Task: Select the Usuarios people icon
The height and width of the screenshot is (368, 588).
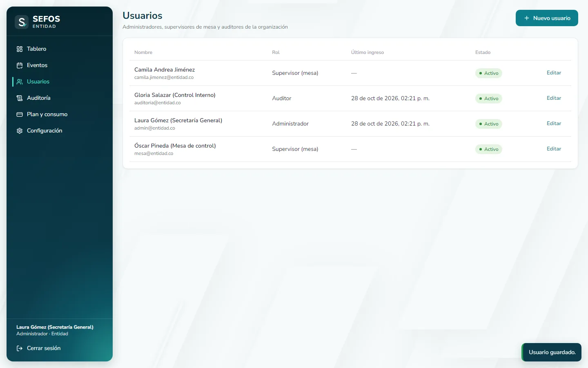Action: point(20,82)
